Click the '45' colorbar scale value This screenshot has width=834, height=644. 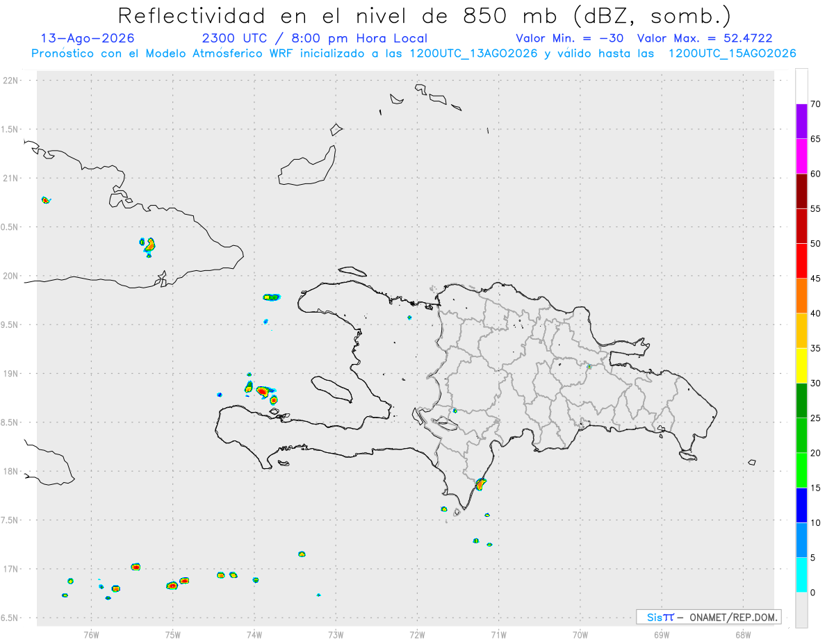816,279
